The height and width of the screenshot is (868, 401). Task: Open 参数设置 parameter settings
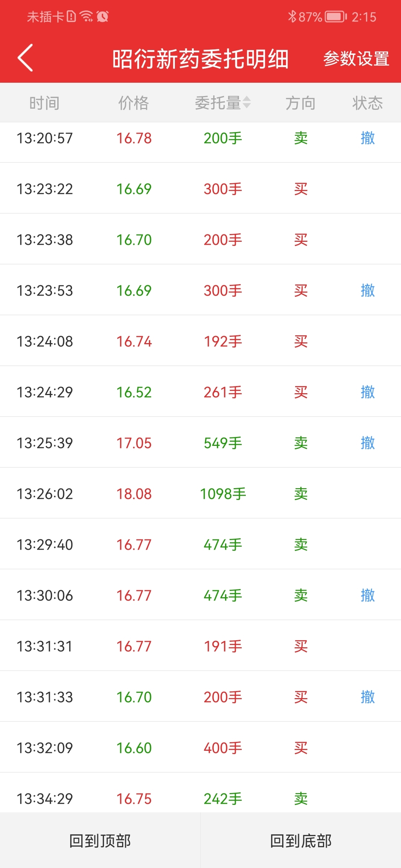pyautogui.click(x=356, y=59)
